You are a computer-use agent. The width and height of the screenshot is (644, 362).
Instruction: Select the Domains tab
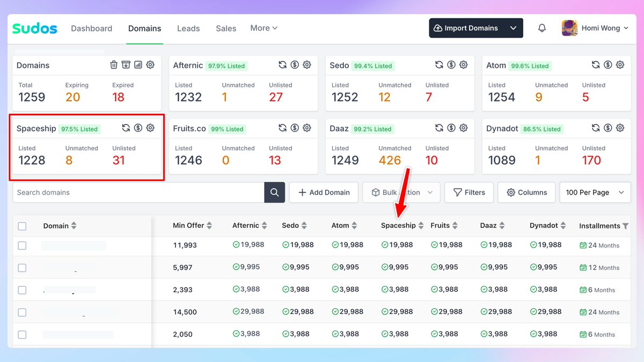pos(144,28)
